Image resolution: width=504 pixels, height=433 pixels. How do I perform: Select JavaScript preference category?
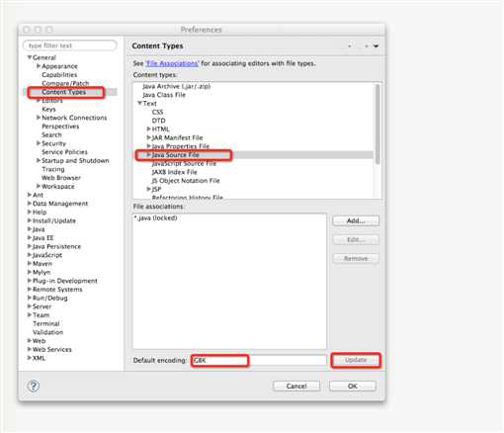point(47,255)
